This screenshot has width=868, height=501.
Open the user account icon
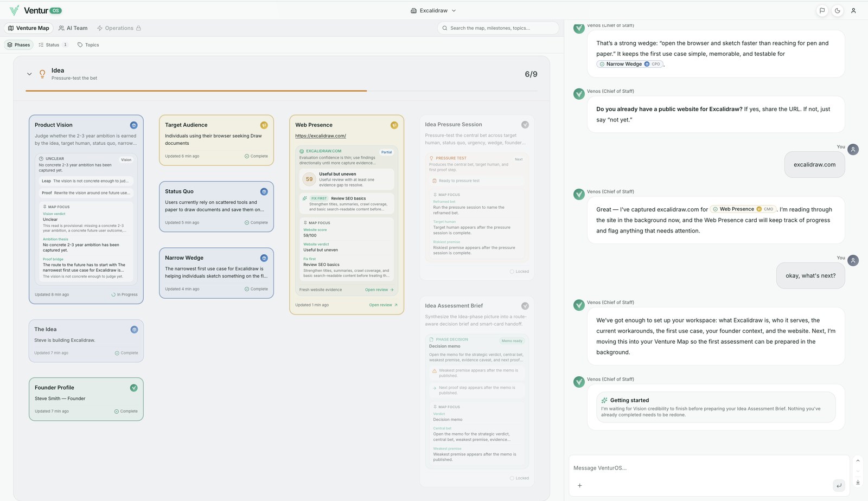pos(853,10)
